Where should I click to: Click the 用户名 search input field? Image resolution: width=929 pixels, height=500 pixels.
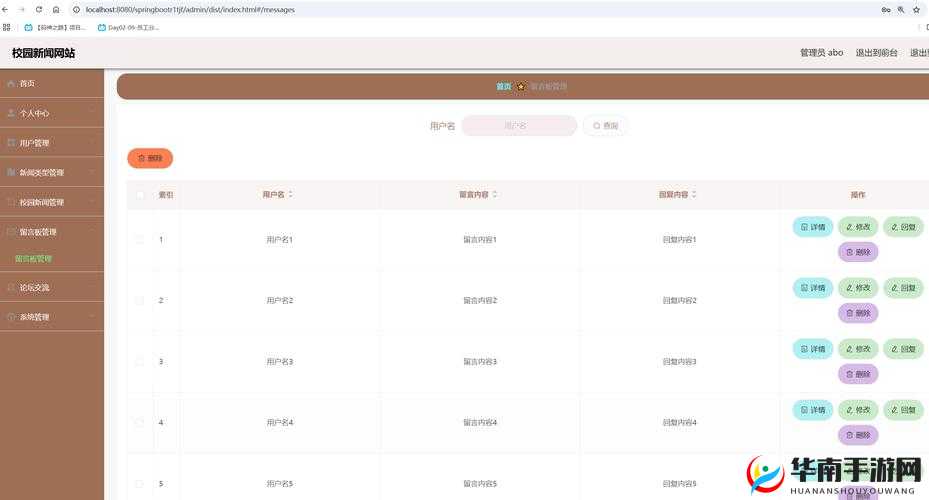518,126
